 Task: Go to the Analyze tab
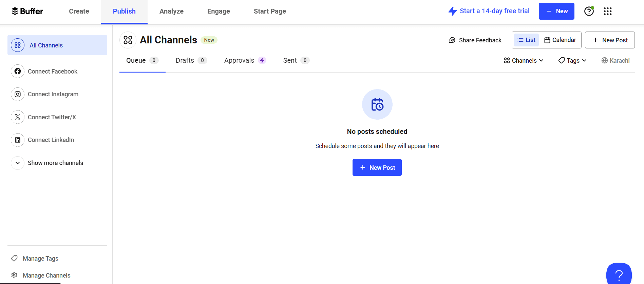click(171, 11)
